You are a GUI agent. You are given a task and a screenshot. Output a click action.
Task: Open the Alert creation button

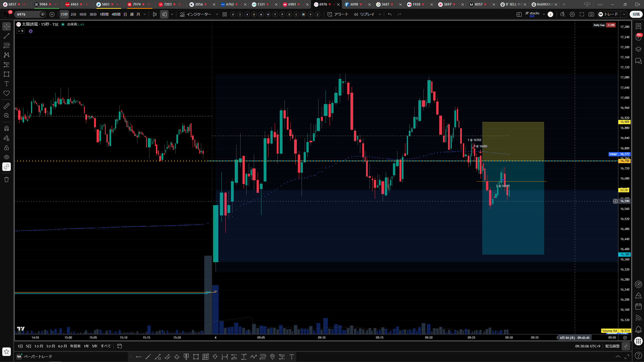point(338,14)
